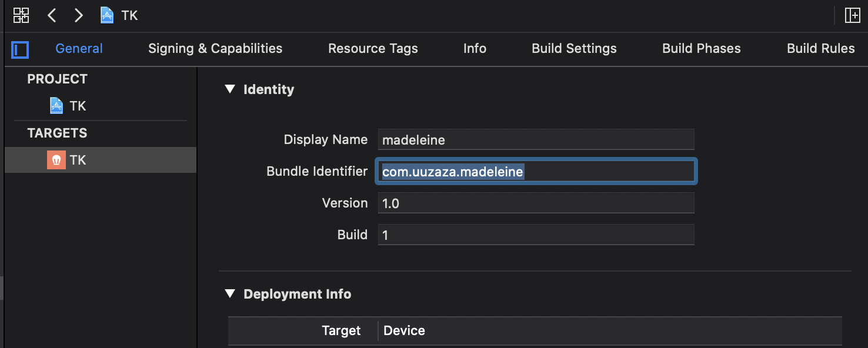Collapse the Identity section
868x348 pixels.
pos(229,89)
